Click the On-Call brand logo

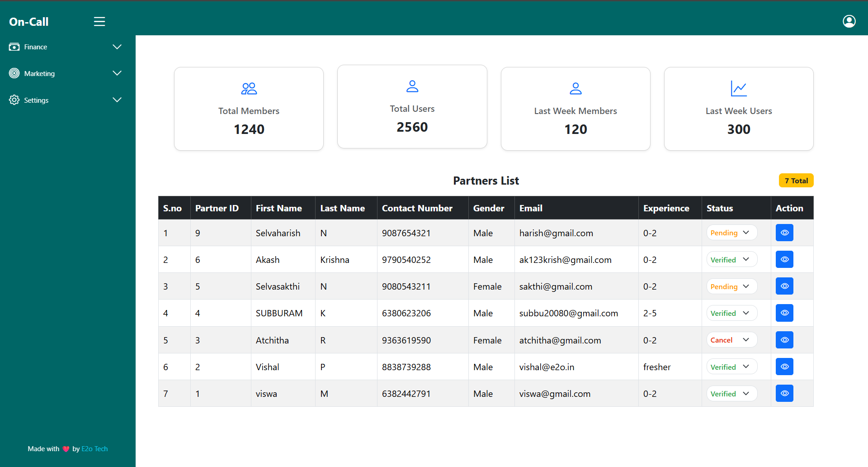click(x=29, y=22)
